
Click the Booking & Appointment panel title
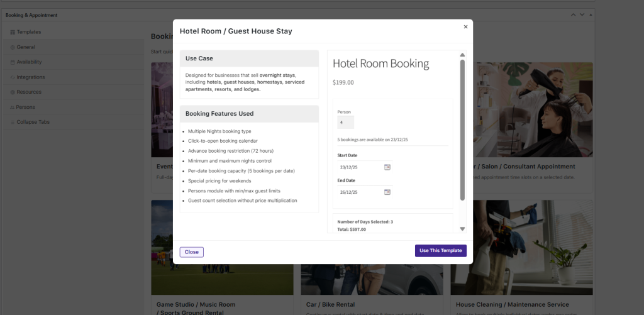click(31, 15)
